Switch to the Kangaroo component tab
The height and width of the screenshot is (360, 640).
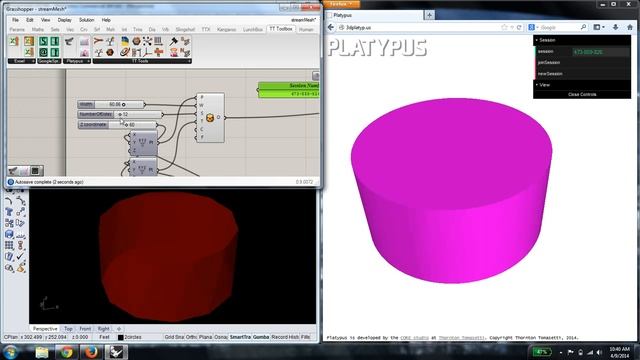(x=227, y=29)
